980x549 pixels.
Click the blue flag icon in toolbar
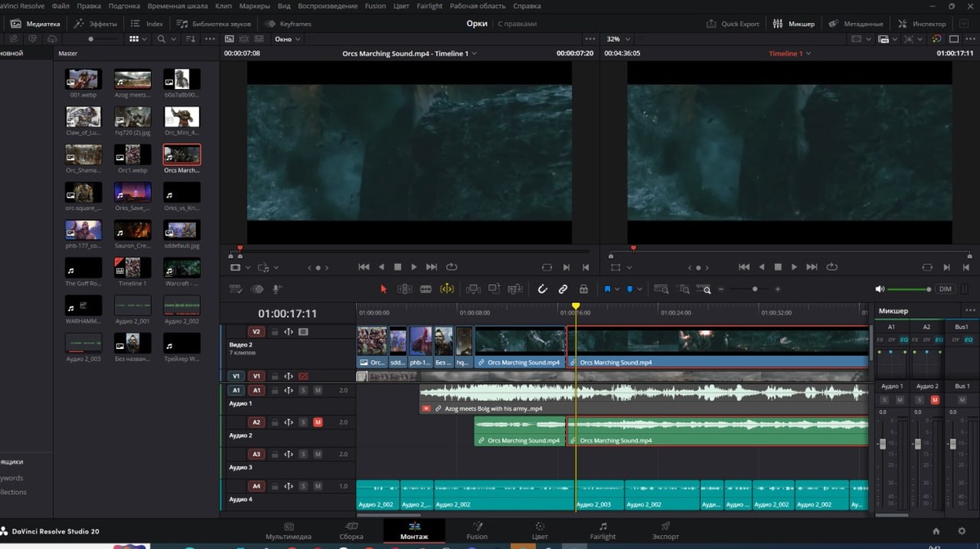(608, 289)
